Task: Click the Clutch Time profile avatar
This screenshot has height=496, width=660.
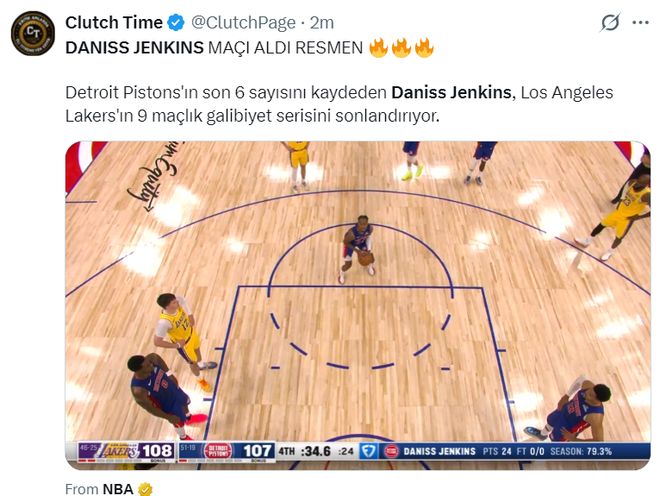Action: click(33, 34)
